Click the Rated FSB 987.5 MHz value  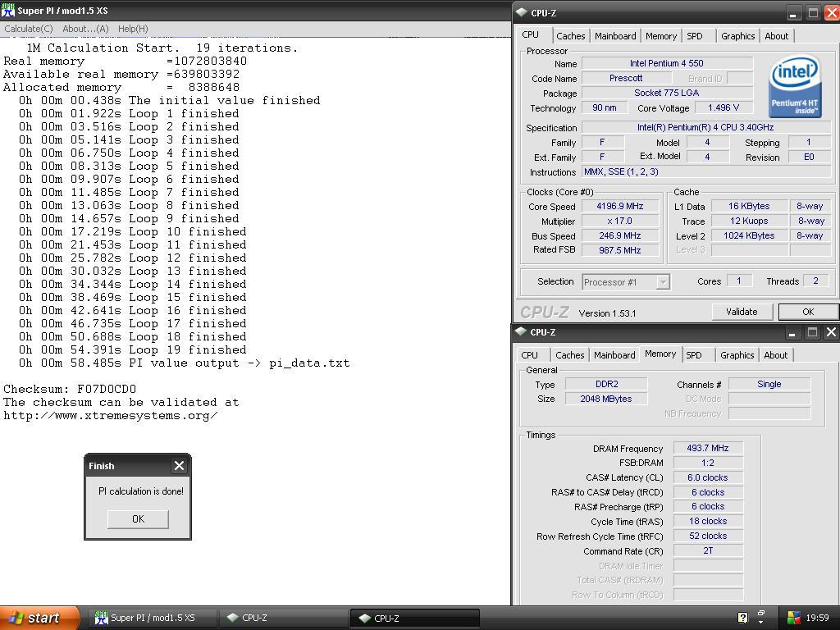620,249
